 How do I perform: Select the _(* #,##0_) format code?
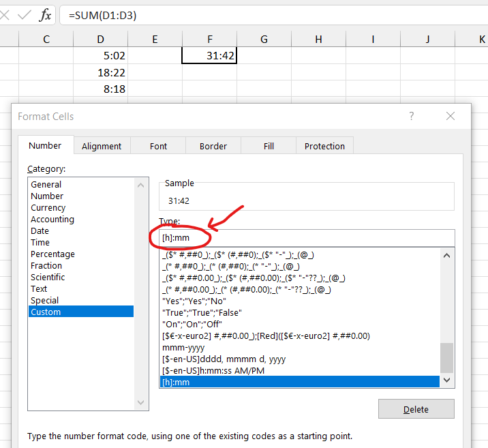(300, 267)
